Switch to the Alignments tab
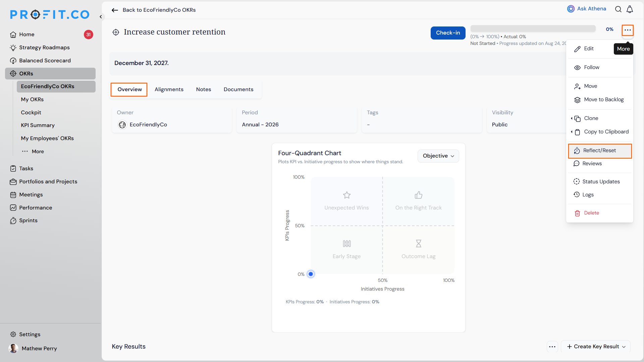Viewport: 644px width, 362px height. point(169,89)
